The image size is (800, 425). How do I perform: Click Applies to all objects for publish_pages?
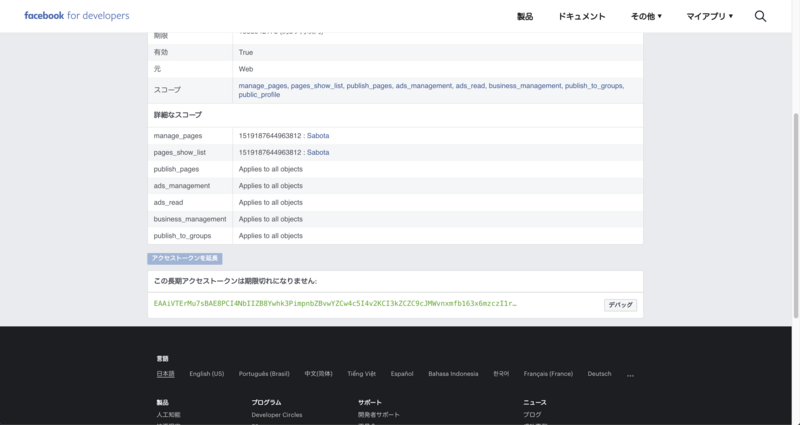tap(270, 169)
